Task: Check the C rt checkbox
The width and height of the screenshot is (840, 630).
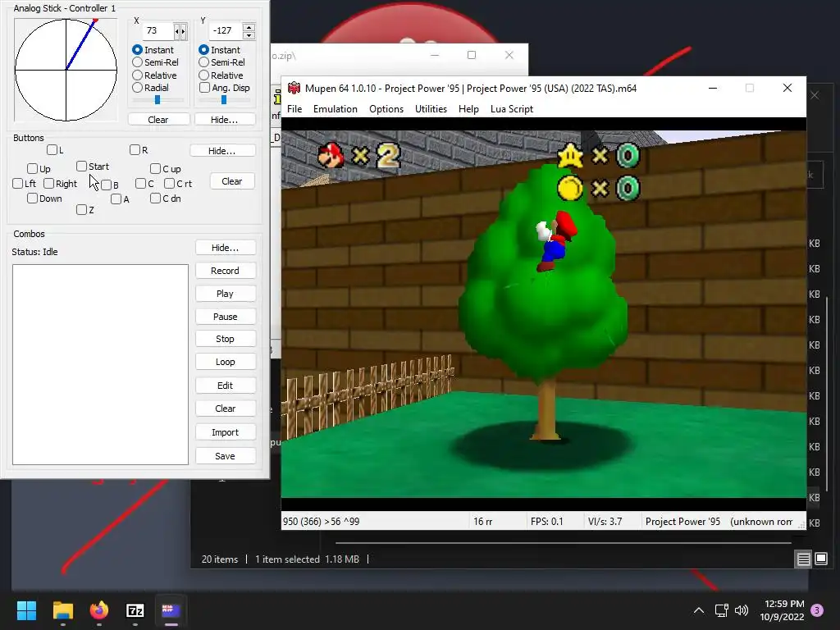Action: click(x=169, y=183)
